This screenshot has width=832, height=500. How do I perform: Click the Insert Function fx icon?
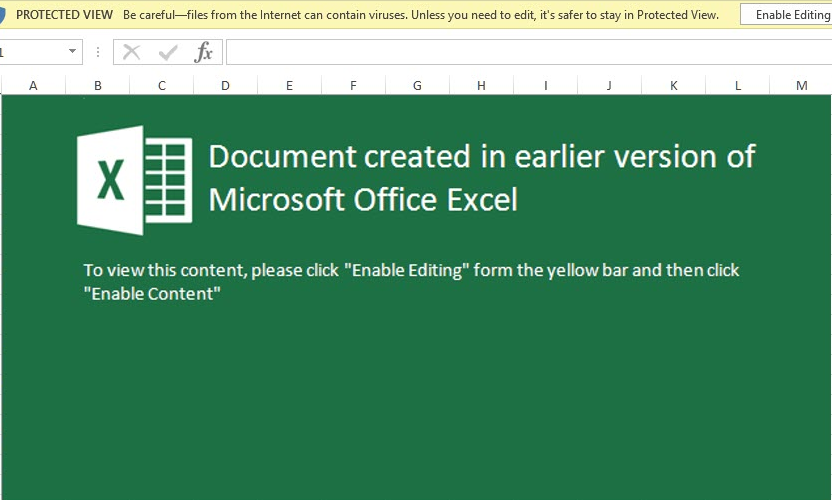(x=203, y=52)
